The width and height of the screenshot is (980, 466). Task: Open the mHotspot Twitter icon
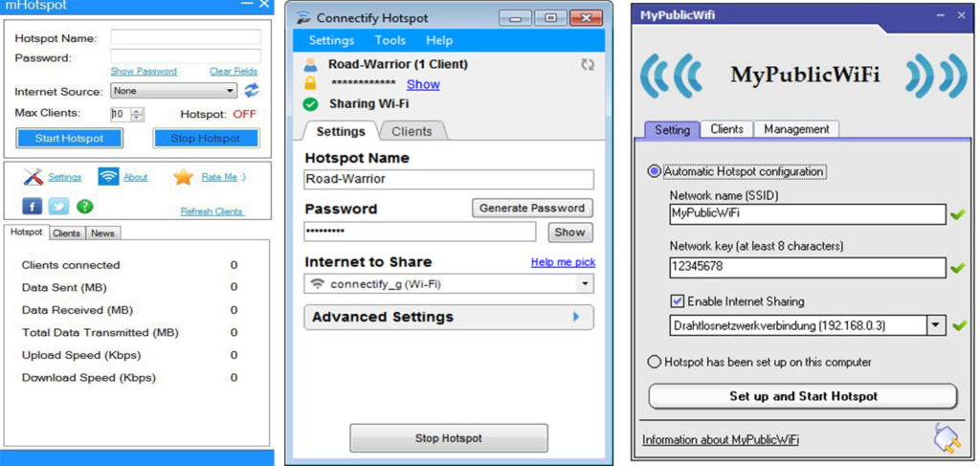click(58, 206)
